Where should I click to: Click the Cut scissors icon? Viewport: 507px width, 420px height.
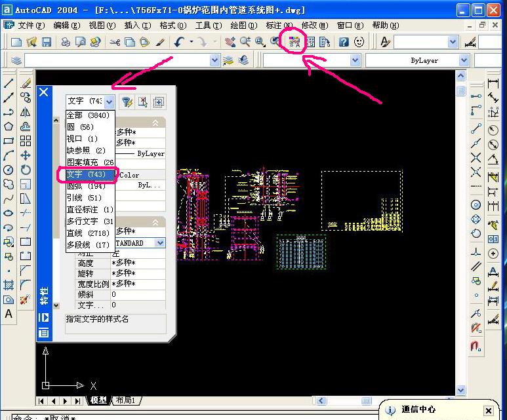pos(115,42)
